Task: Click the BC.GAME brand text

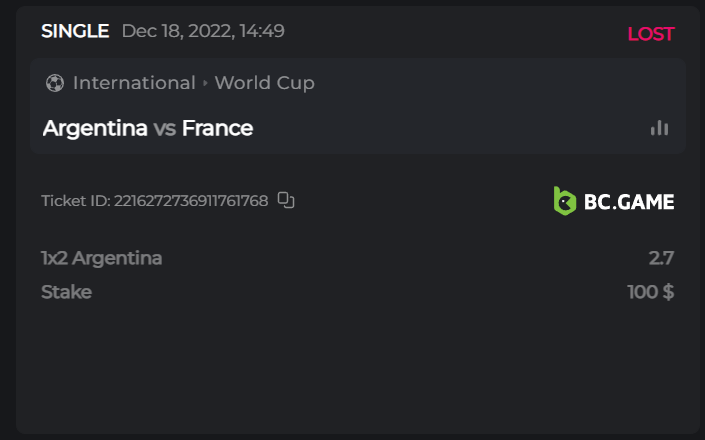Action: pos(628,201)
